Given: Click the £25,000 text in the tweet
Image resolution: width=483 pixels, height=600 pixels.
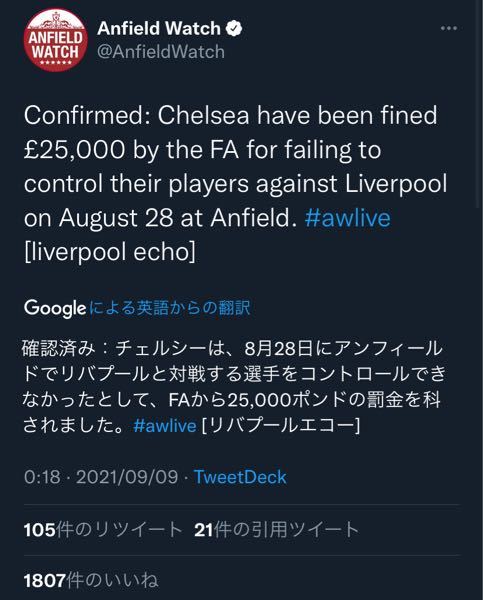Looking at the screenshot, I should click(74, 150).
